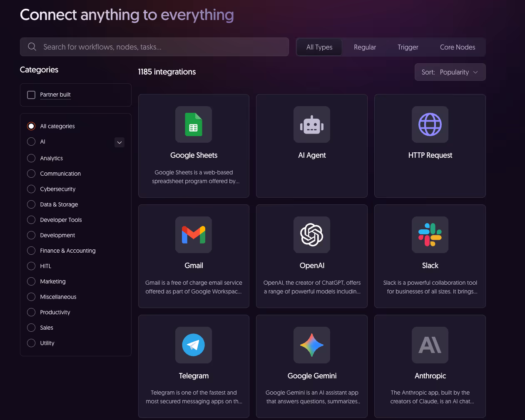Click the 1185 integrations count text
The image size is (525, 420).
point(167,72)
